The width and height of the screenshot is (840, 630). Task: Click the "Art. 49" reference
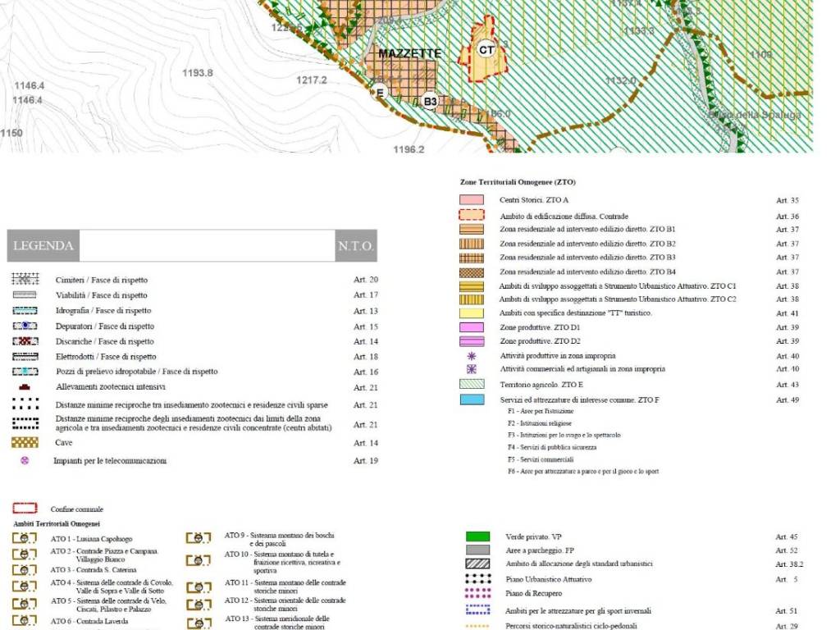click(x=787, y=400)
